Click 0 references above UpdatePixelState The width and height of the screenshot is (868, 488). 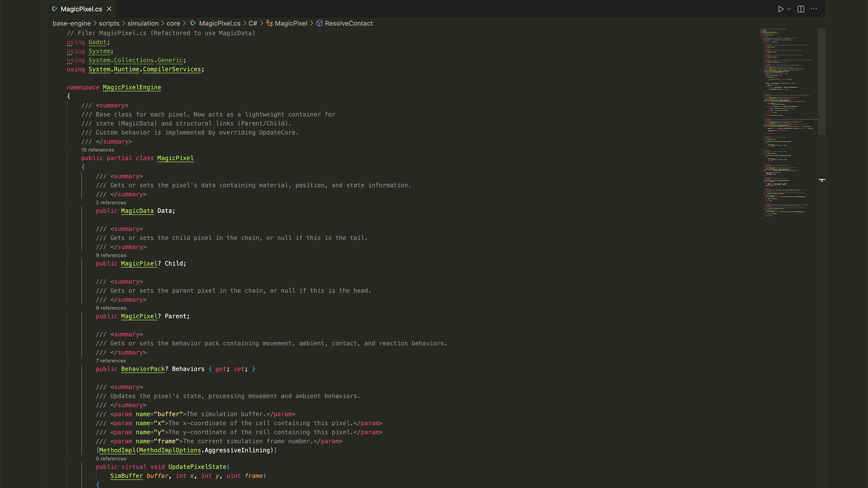pos(111,459)
